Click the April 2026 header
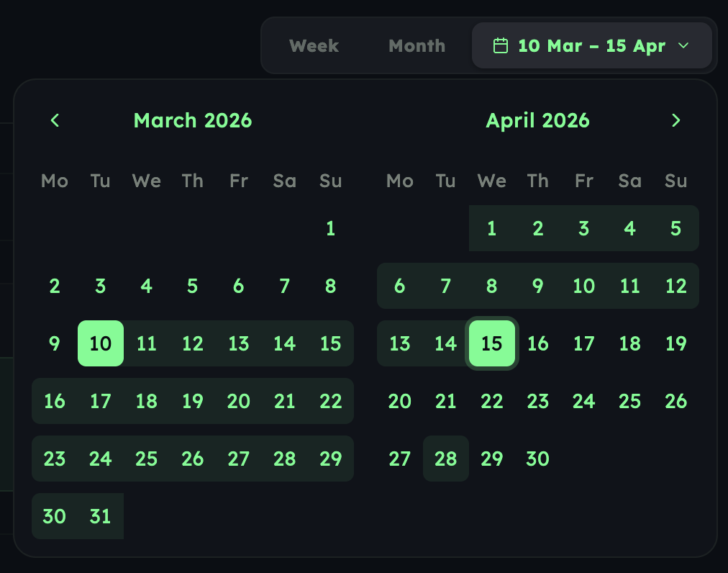The width and height of the screenshot is (728, 573). coord(537,120)
